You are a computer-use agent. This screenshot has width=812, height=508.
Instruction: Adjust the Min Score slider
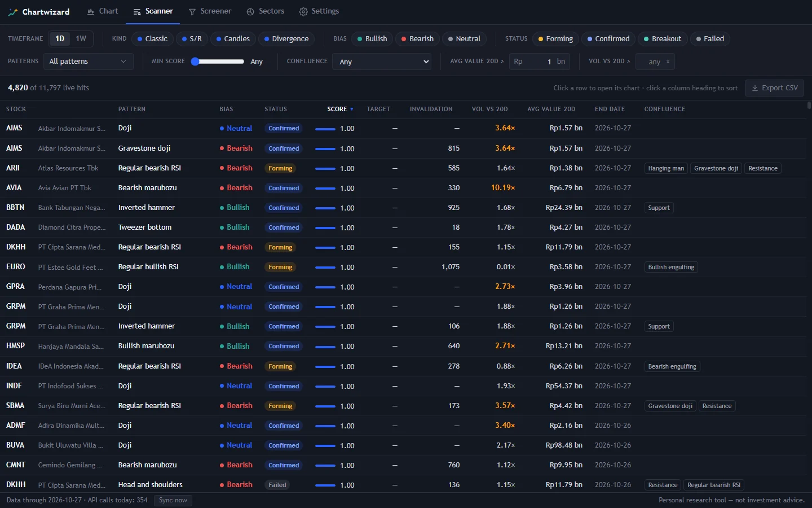click(218, 62)
